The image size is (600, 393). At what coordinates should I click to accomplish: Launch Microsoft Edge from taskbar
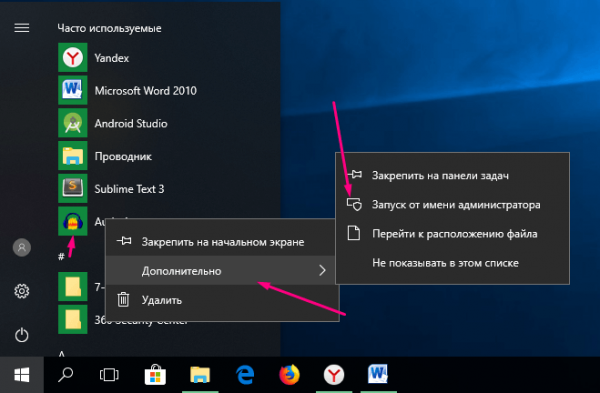[x=245, y=375]
